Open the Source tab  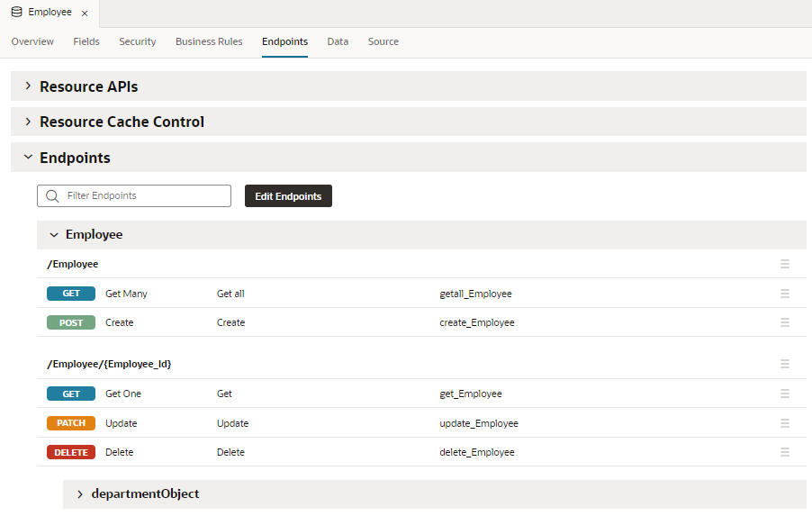(383, 41)
